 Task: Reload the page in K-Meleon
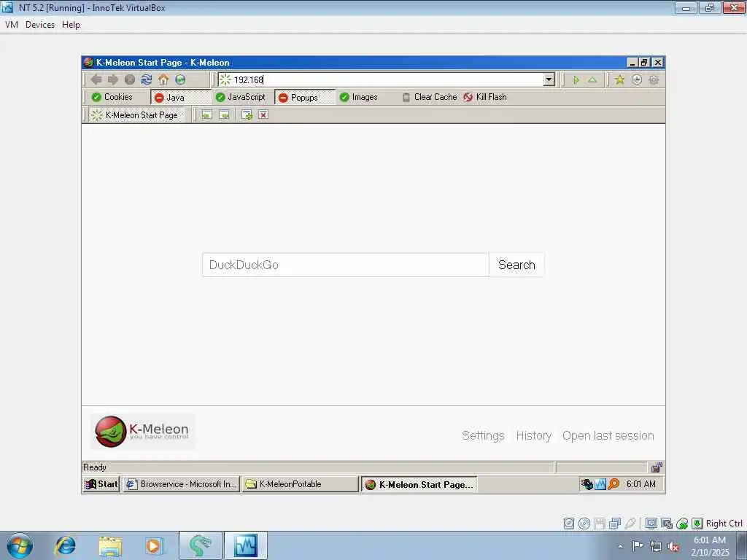[146, 79]
